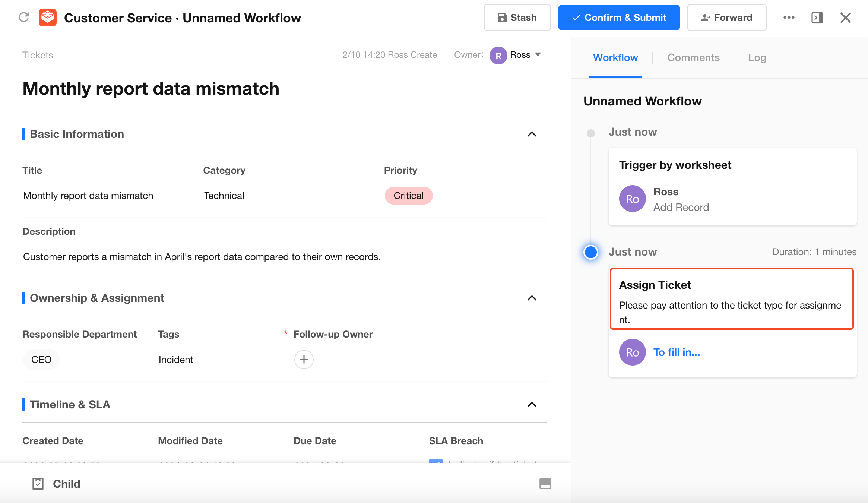This screenshot has width=868, height=503.
Task: Click the refresh icon at top left
Action: (x=24, y=18)
